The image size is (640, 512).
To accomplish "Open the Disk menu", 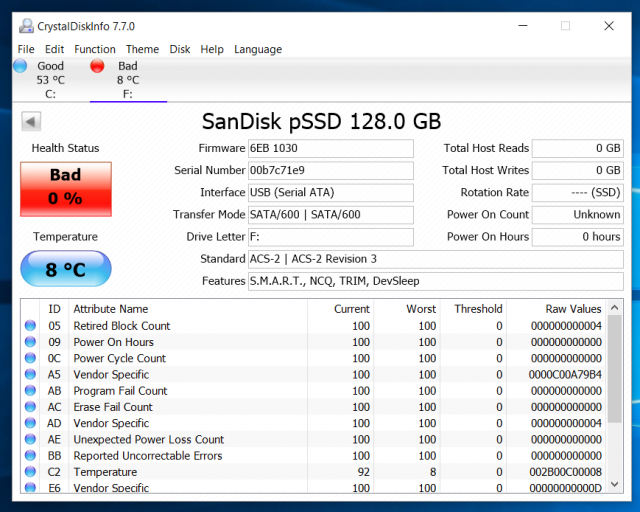I will [x=180, y=49].
